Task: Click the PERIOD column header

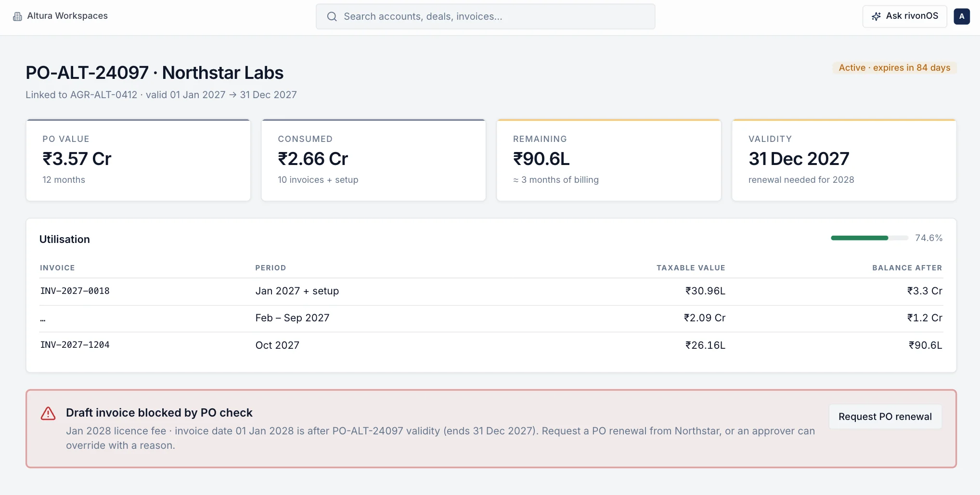Action: [x=271, y=268]
